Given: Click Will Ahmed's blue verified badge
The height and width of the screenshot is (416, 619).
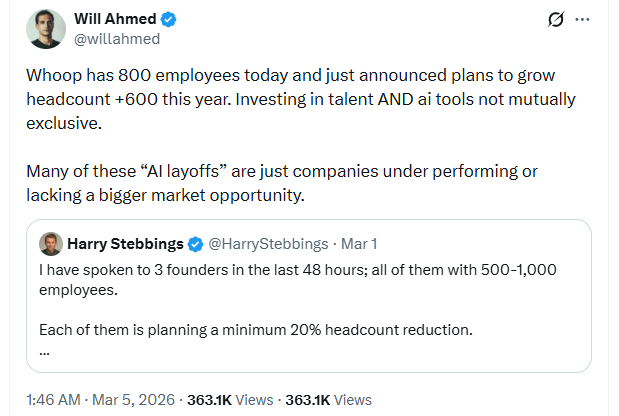Looking at the screenshot, I should [x=168, y=19].
